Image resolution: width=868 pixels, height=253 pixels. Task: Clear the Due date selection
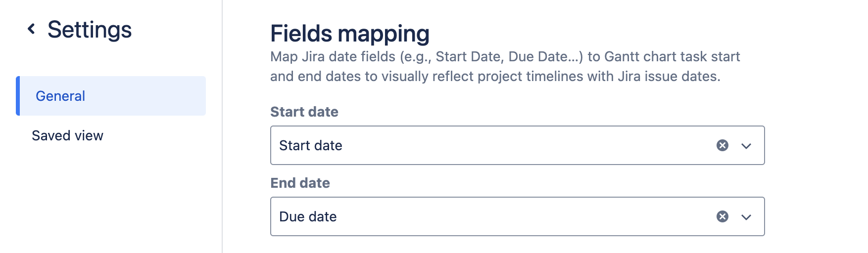point(723,216)
